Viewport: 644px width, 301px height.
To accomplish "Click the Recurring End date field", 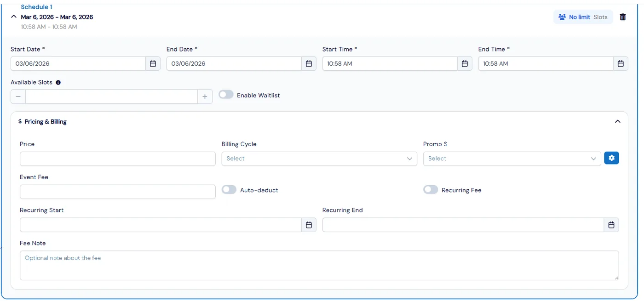I will (x=463, y=225).
